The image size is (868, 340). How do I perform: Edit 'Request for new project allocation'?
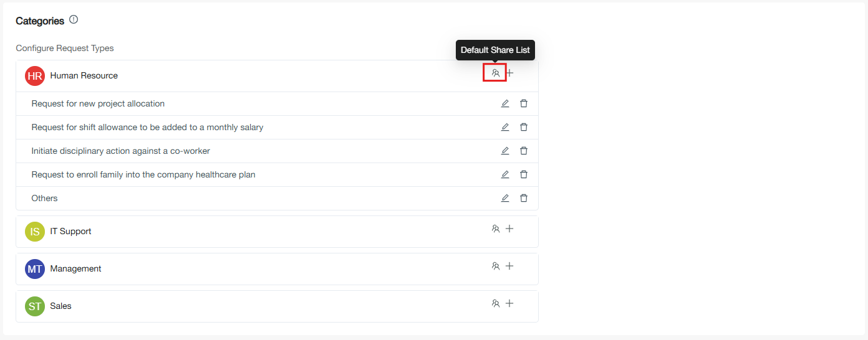pyautogui.click(x=505, y=103)
